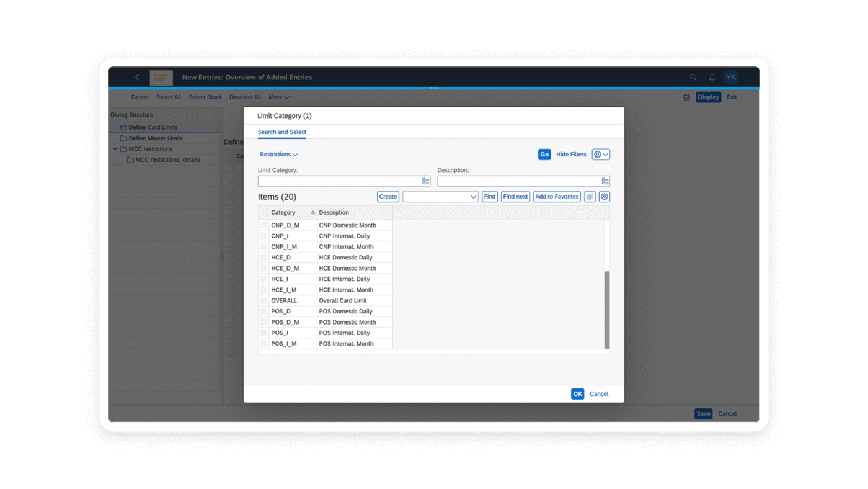Open the combo box next to Create
The height and width of the screenshot is (489, 868).
pos(472,196)
